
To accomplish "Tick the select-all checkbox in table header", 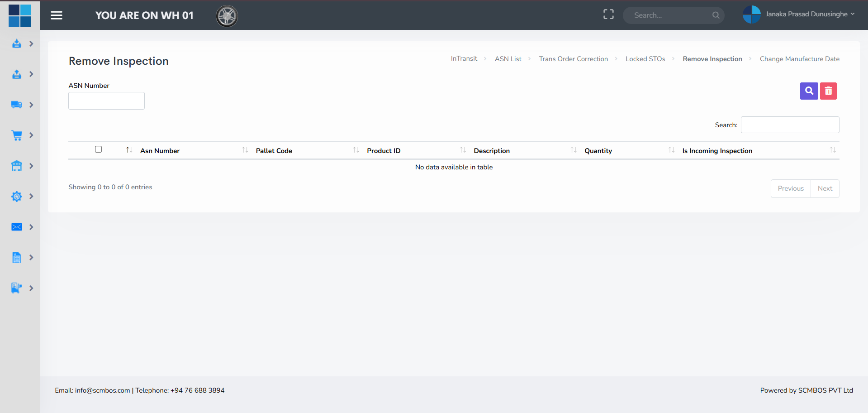I will pyautogui.click(x=98, y=149).
